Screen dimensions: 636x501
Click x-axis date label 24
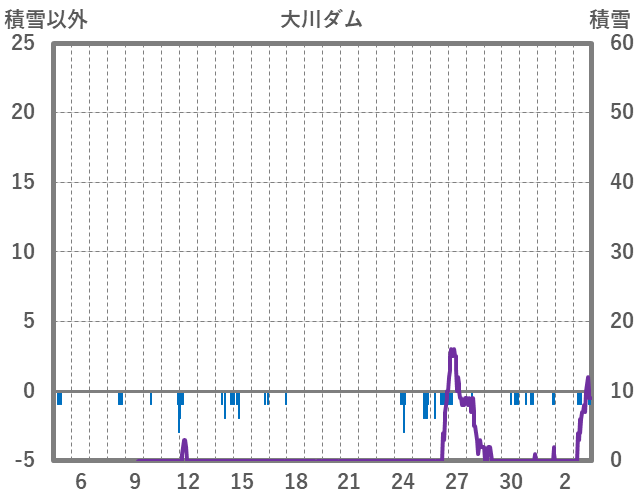click(x=402, y=480)
